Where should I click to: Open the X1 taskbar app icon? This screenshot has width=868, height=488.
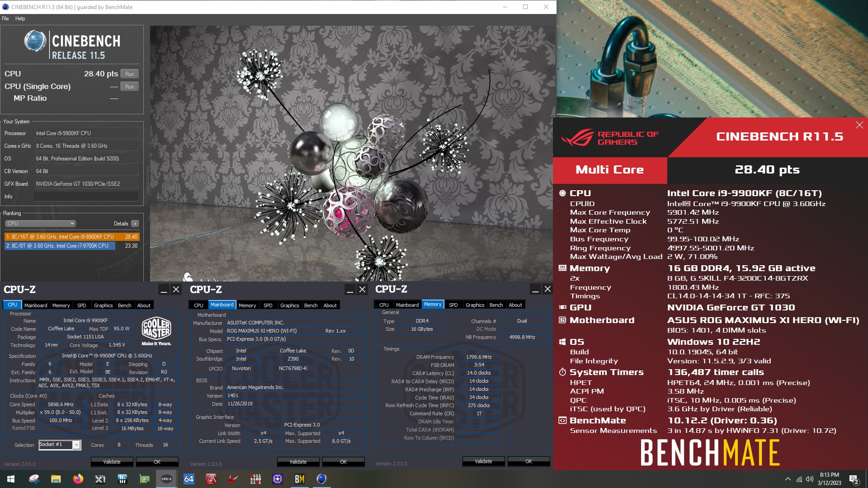coord(100,479)
